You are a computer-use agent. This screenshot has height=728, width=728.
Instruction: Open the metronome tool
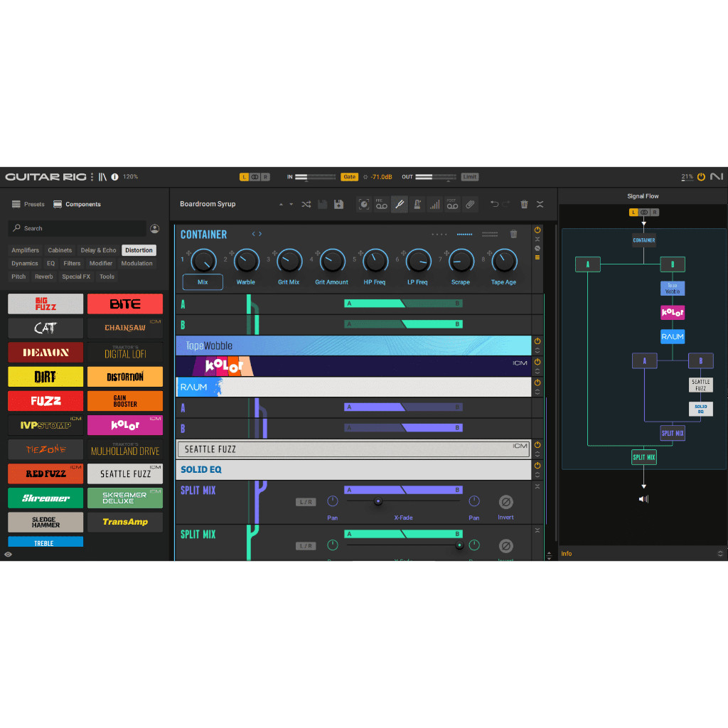point(417,204)
